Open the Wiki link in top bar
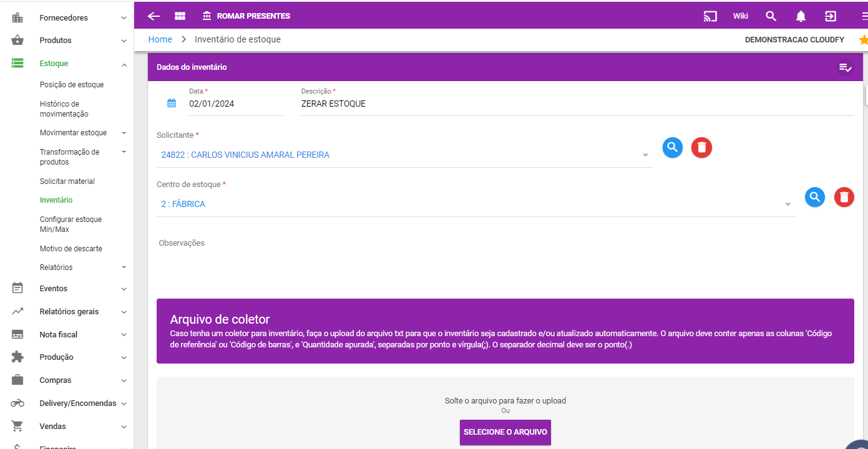Screen dimensions: 868x449 (740, 16)
